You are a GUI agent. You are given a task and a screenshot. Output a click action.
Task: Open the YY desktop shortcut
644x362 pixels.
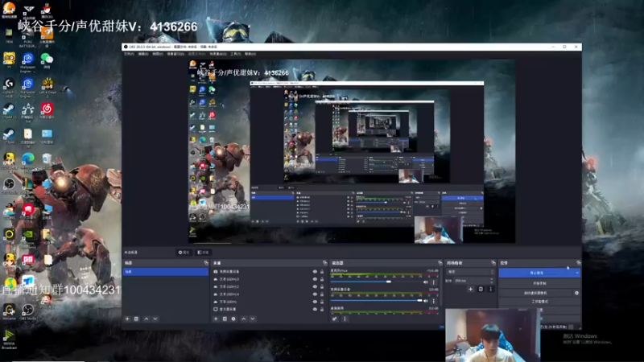(9, 60)
